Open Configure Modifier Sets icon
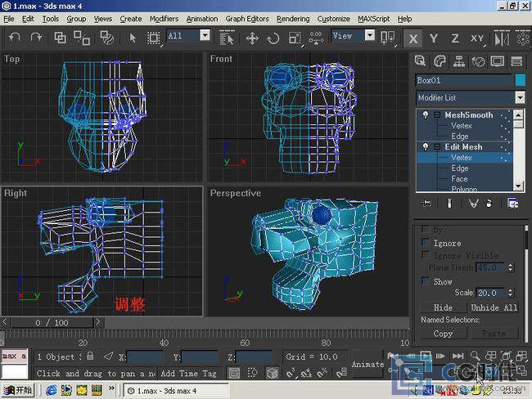This screenshot has width=532, height=399. pos(512,203)
